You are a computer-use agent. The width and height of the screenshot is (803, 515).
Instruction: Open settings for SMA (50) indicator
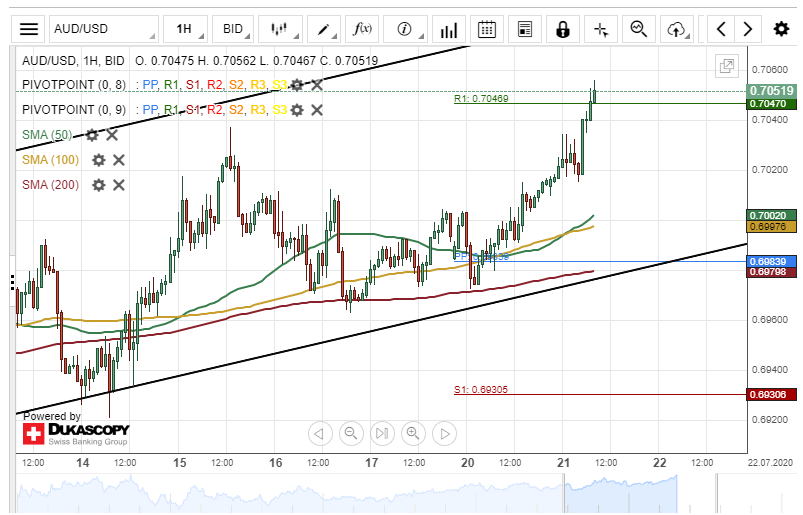[x=92, y=134]
